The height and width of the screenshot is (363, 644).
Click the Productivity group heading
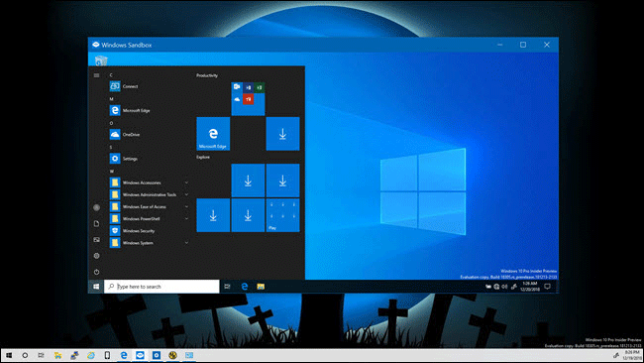pos(207,75)
